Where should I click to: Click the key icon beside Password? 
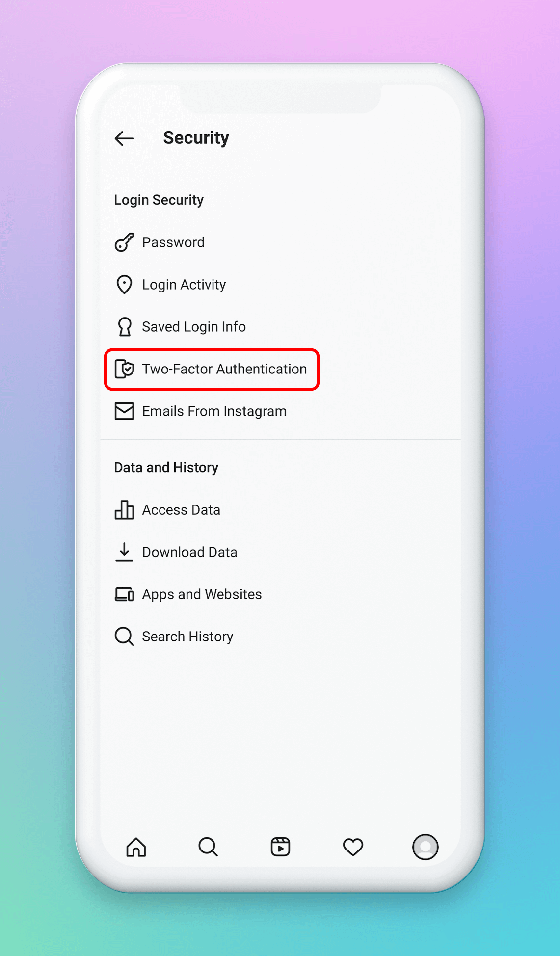tap(124, 242)
